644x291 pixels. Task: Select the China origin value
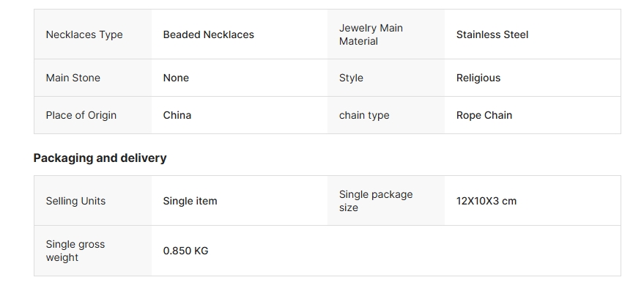click(177, 115)
